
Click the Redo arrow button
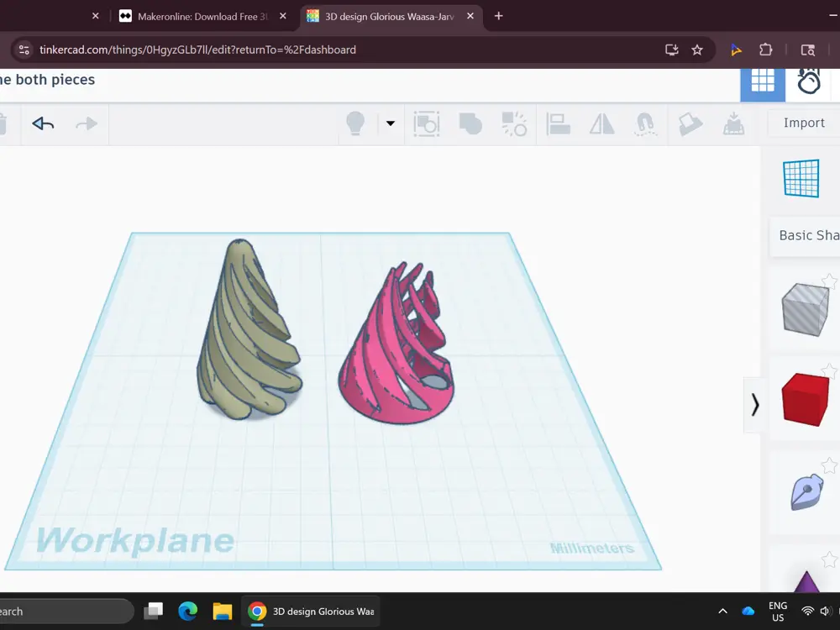click(x=87, y=123)
